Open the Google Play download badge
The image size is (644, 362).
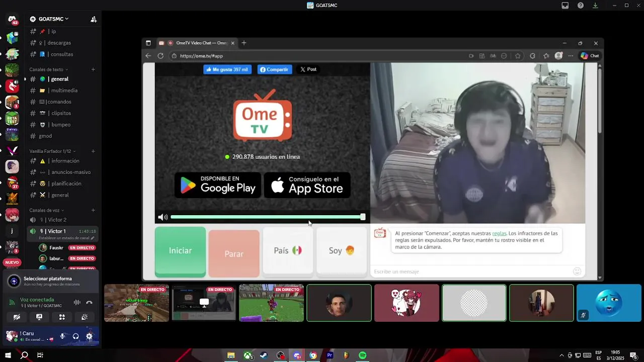[218, 185]
